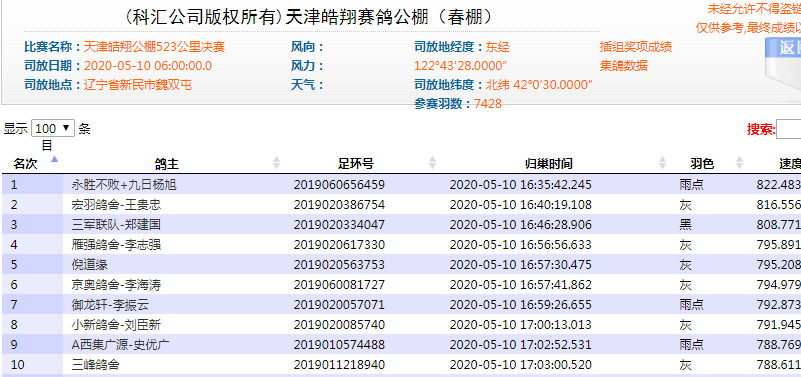The image size is (801, 377).
Task: Click longitude value 122°43'28.0000"
Action: click(460, 66)
